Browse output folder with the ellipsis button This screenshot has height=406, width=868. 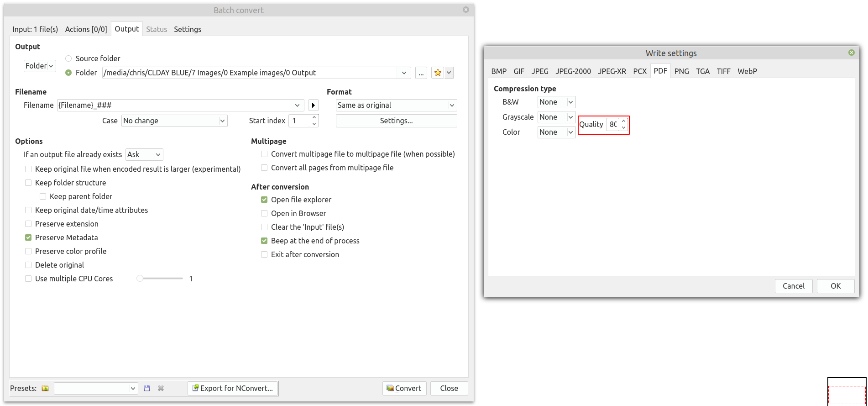[x=421, y=73]
